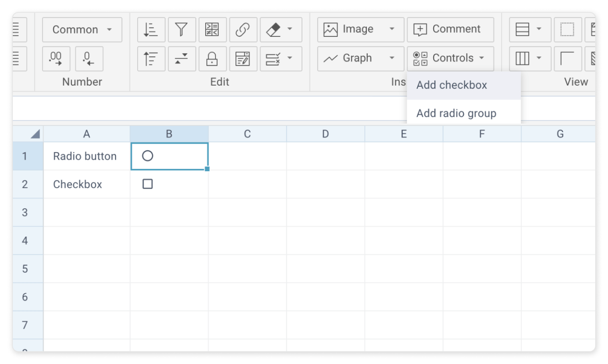608x364 pixels.
Task: Select column A header
Action: 87,134
